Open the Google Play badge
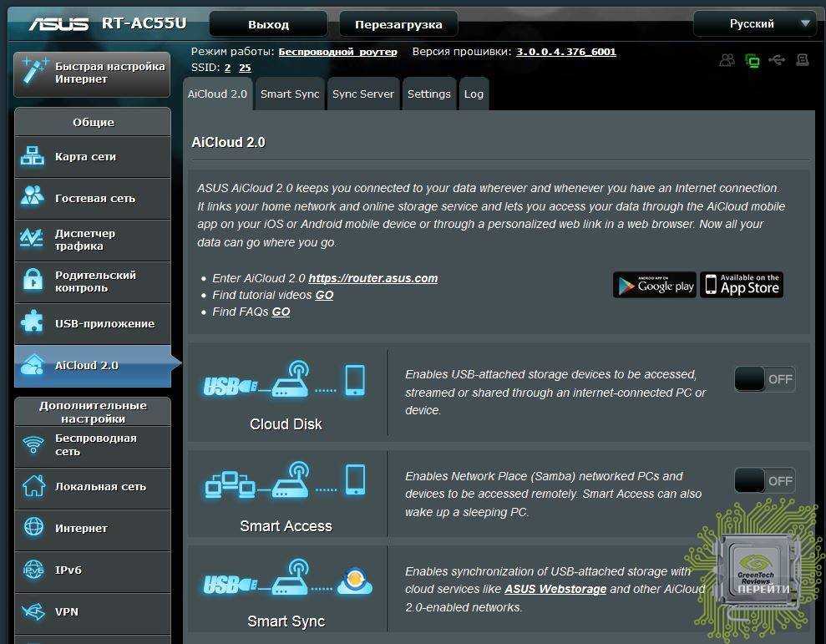This screenshot has height=644, width=826. click(x=655, y=285)
